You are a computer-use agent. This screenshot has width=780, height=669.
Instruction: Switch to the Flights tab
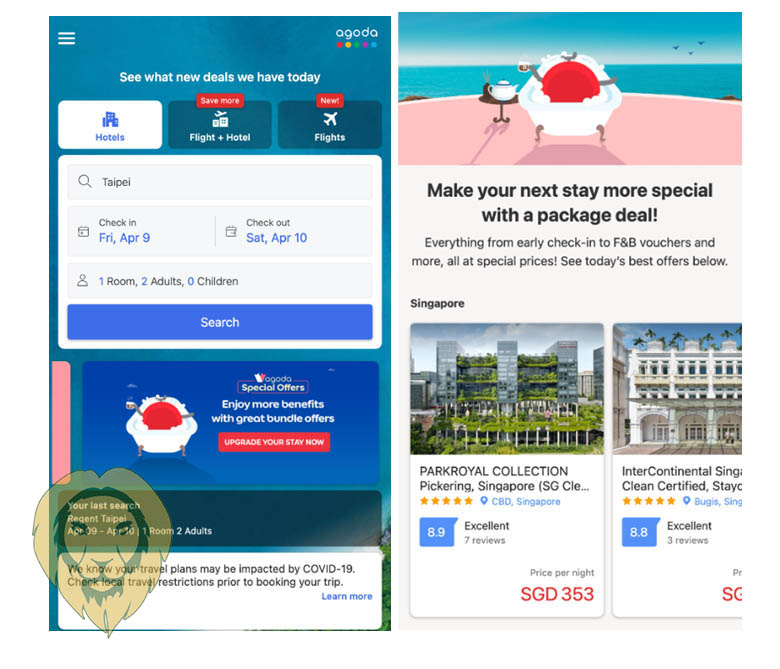tap(329, 125)
